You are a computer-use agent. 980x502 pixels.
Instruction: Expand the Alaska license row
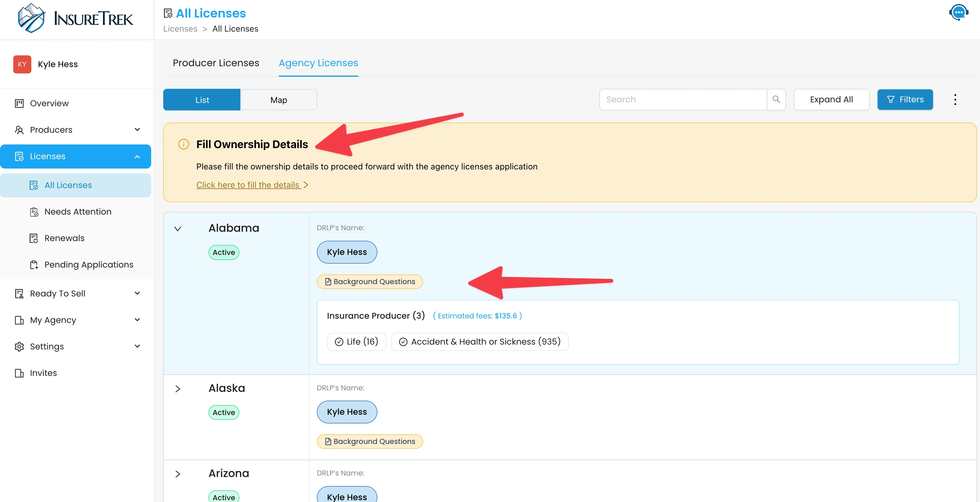click(x=178, y=389)
